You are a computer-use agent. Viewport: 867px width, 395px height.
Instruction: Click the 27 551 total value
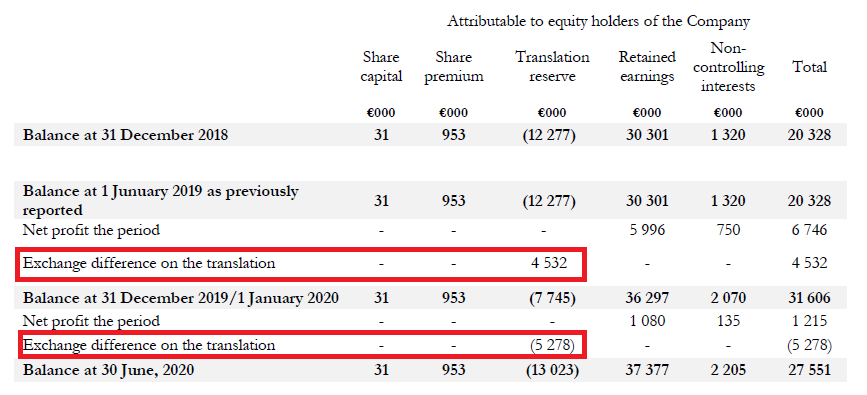coord(809,369)
